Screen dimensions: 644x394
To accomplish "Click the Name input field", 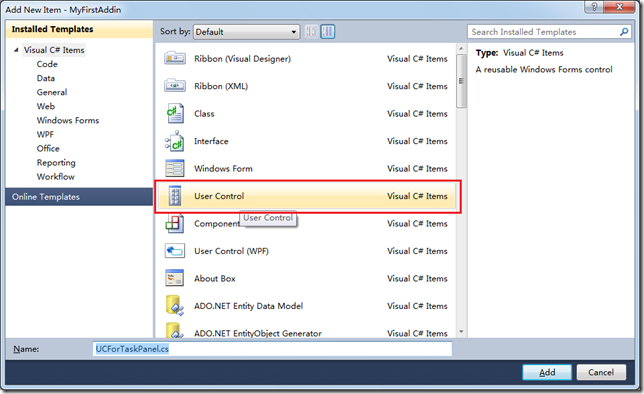I will point(272,349).
